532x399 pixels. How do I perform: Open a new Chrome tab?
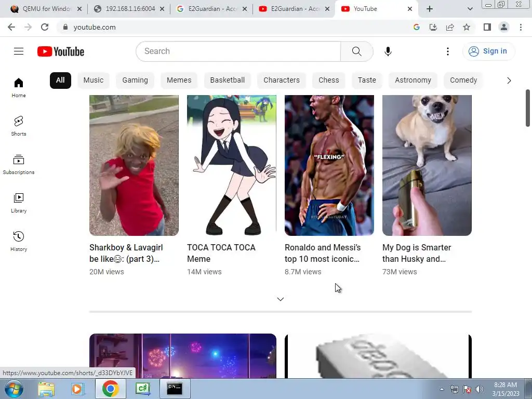(430, 9)
